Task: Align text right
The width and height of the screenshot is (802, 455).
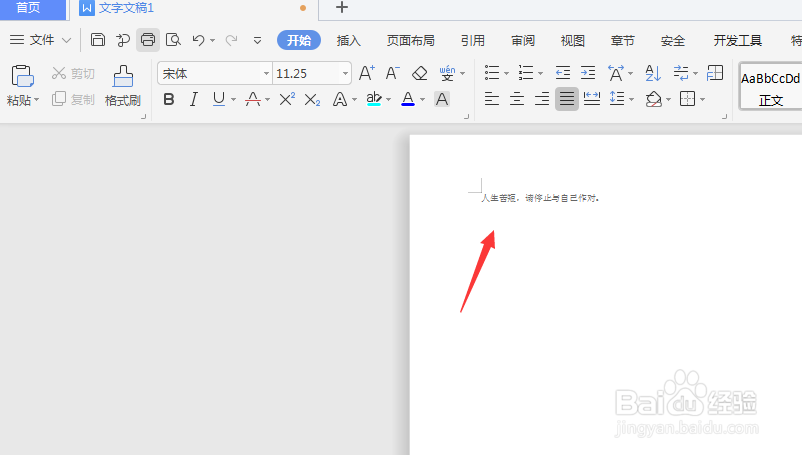Action: click(542, 98)
